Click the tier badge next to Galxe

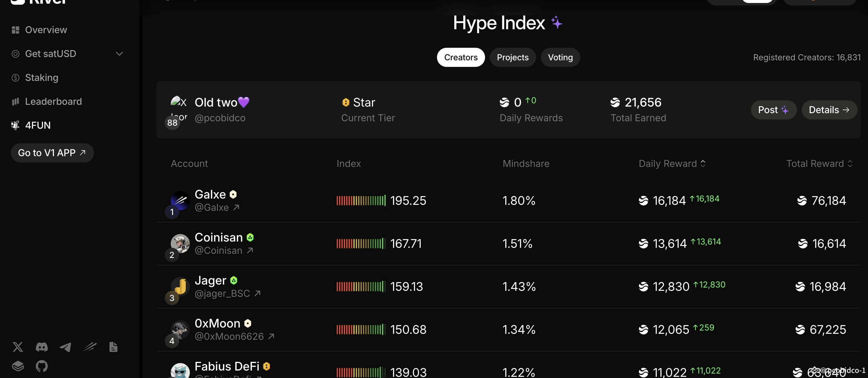pos(233,194)
